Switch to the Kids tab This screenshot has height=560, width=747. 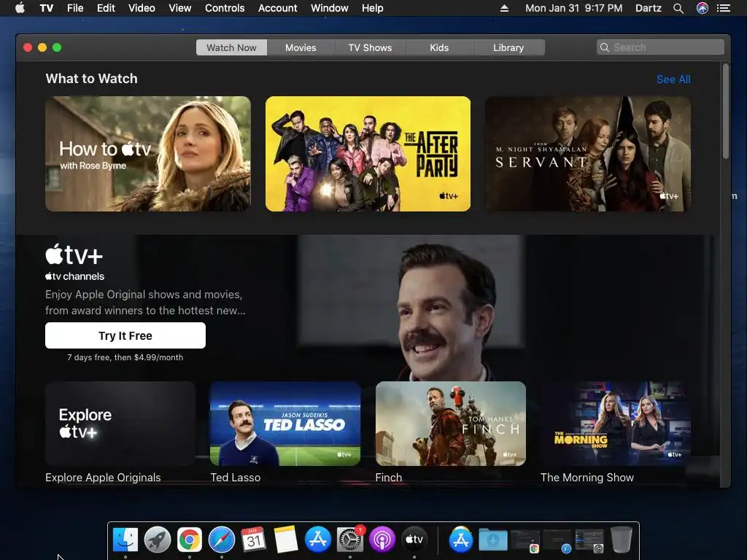coord(439,47)
